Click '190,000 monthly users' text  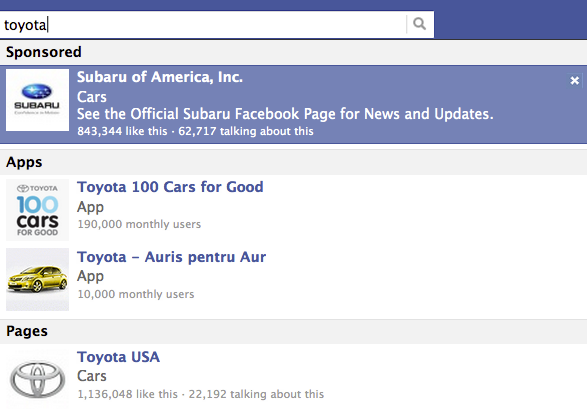tap(139, 224)
